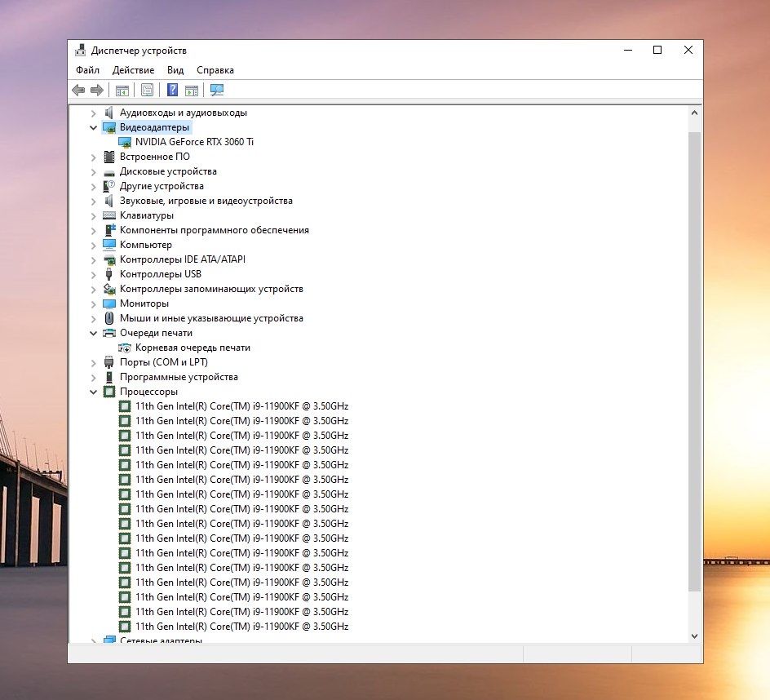
Task: Click the Контроллеры USB plug icon
Action: [x=109, y=274]
